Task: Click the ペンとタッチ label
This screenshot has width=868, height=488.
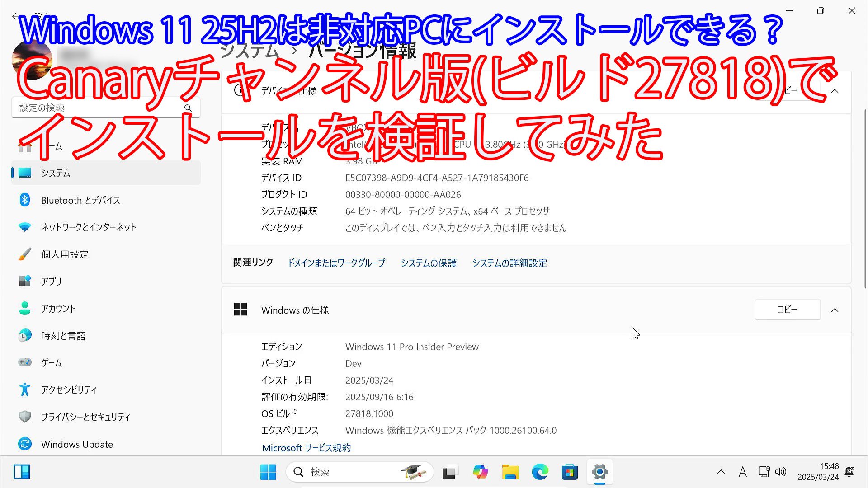Action: [x=282, y=228]
